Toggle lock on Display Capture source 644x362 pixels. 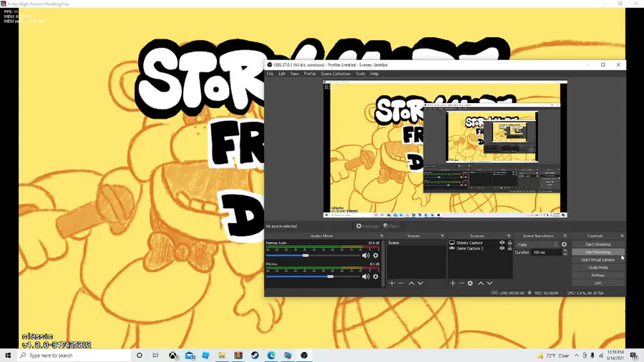click(x=509, y=243)
